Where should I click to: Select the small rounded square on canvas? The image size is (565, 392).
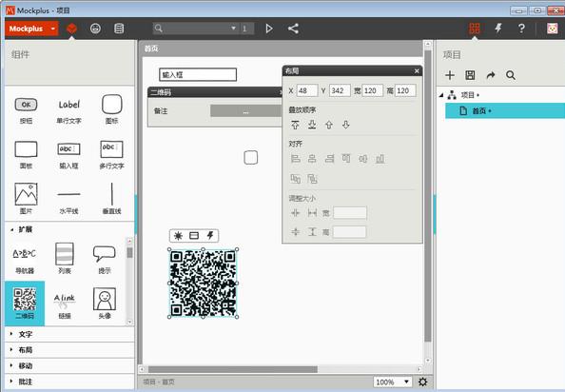coord(251,157)
